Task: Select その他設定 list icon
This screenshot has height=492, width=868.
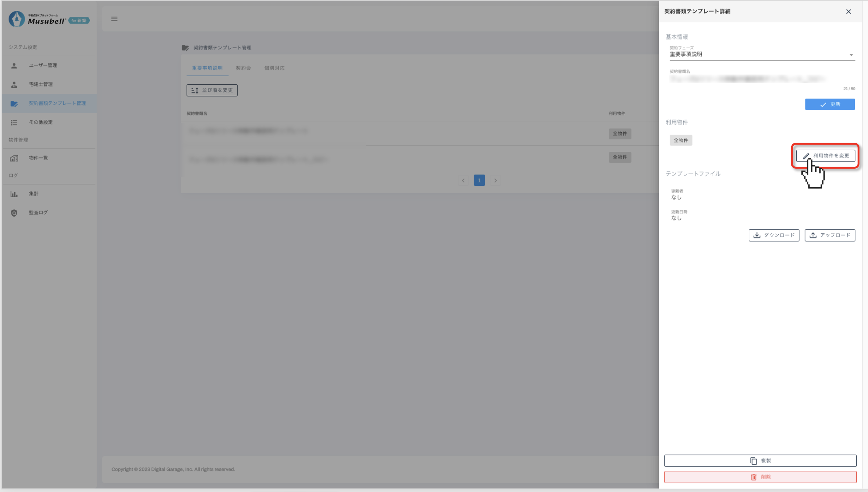Action: pos(14,122)
